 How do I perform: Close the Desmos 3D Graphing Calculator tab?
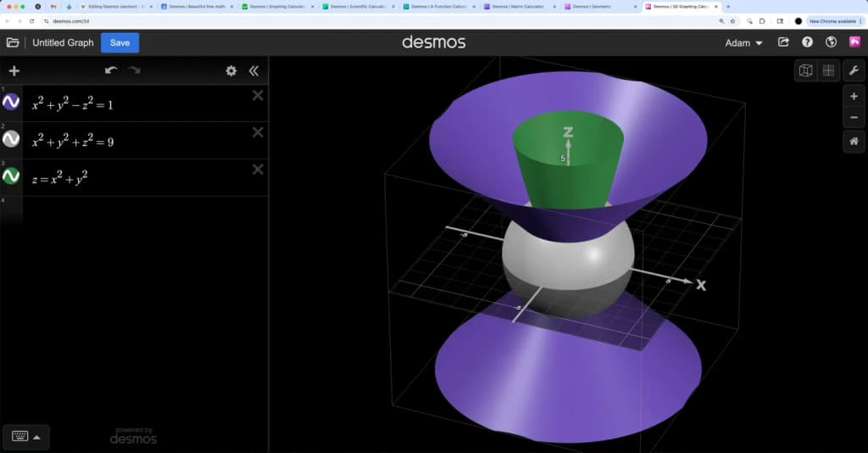pos(716,7)
